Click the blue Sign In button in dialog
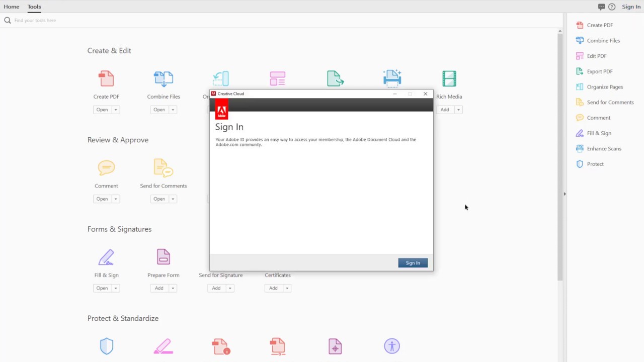Image resolution: width=644 pixels, height=362 pixels. click(413, 263)
